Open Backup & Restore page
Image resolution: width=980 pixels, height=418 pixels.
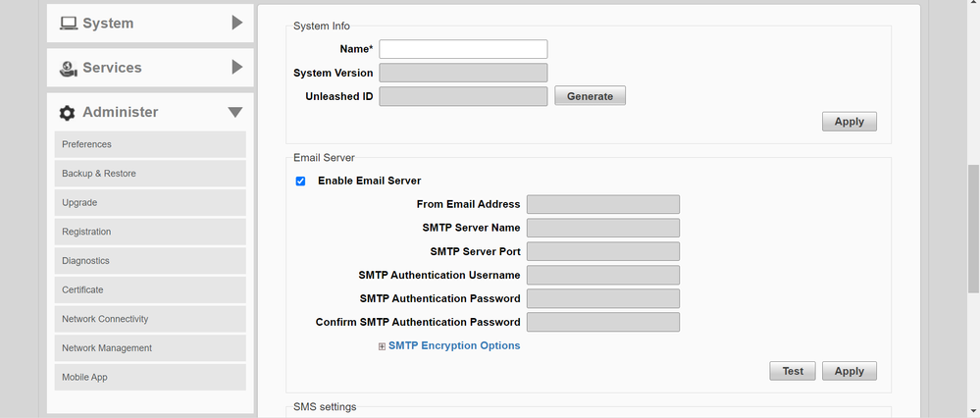[x=150, y=174]
